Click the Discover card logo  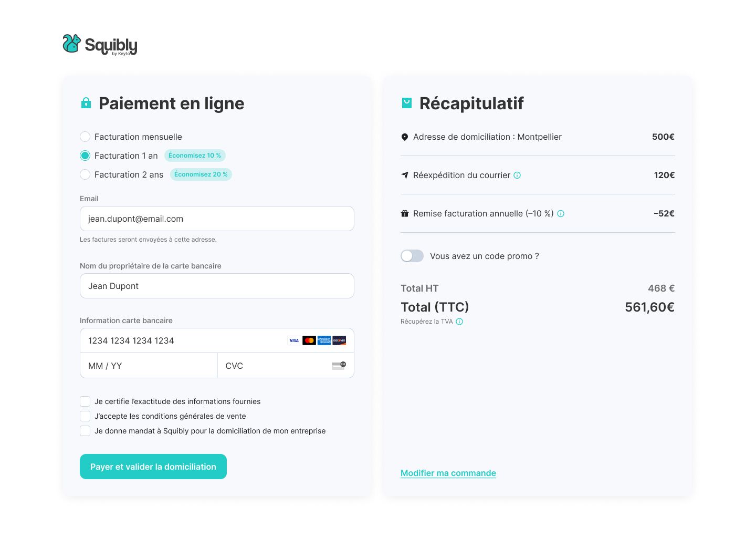339,340
